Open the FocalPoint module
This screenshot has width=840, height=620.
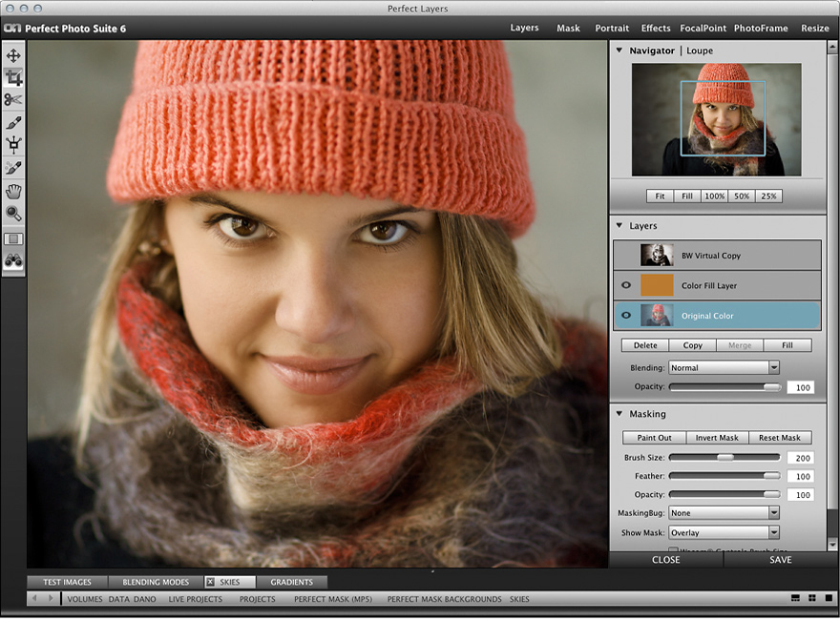click(x=703, y=28)
